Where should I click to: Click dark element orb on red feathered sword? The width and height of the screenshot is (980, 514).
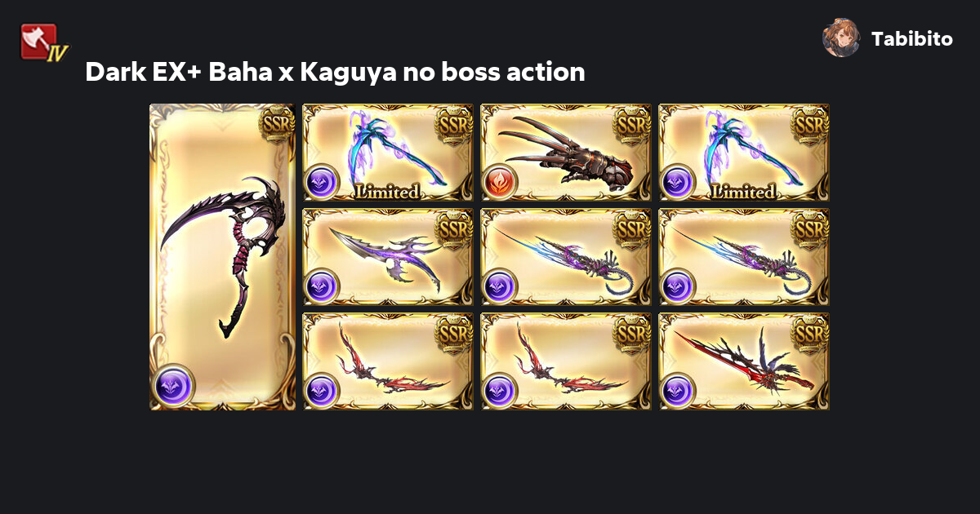678,390
